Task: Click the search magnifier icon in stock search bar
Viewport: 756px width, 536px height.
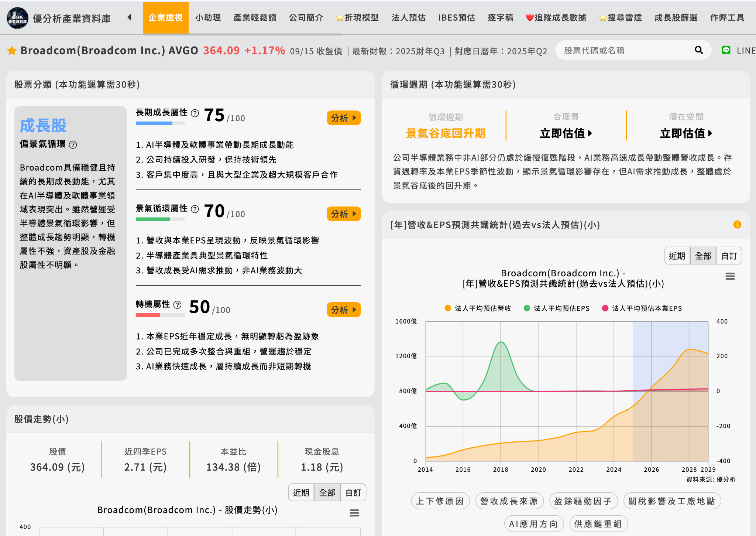Action: 698,50
